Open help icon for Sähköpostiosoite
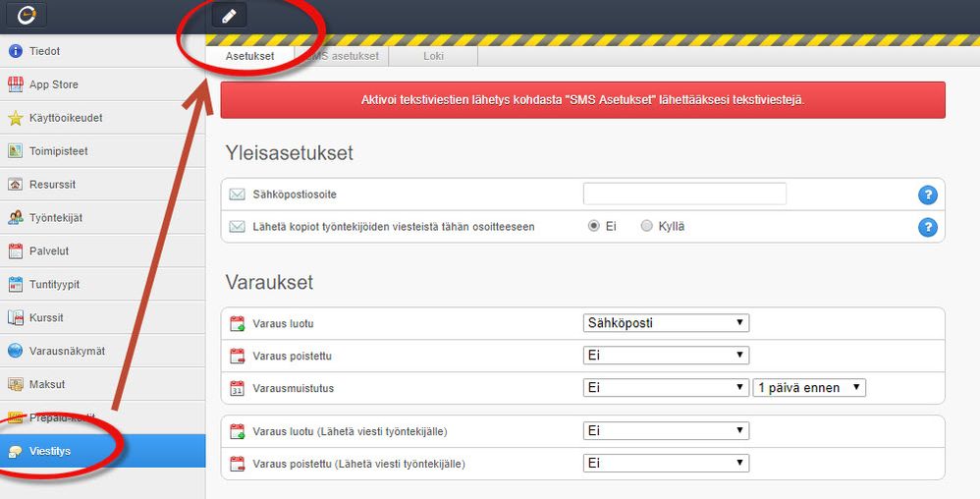Screen dimensions: 980x499 928,195
